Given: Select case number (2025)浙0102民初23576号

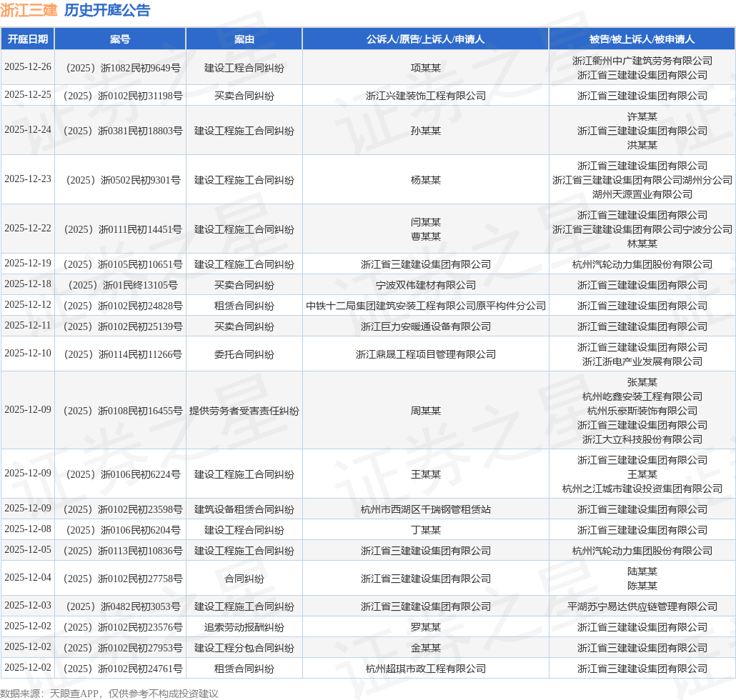Looking at the screenshot, I should click(123, 627).
